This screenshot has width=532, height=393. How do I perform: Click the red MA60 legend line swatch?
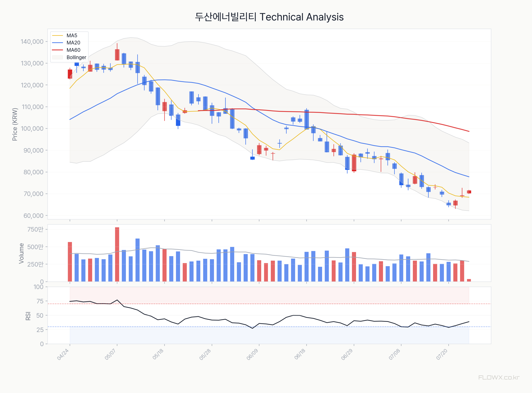58,50
